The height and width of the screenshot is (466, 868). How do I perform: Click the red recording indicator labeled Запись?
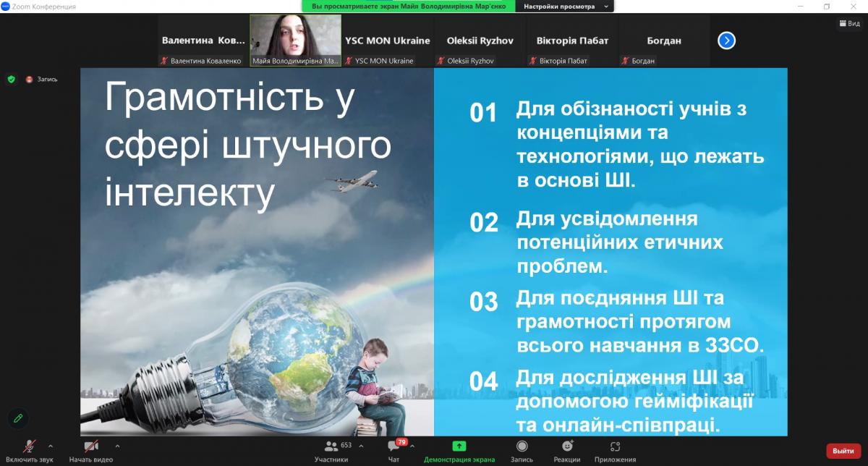(x=41, y=80)
